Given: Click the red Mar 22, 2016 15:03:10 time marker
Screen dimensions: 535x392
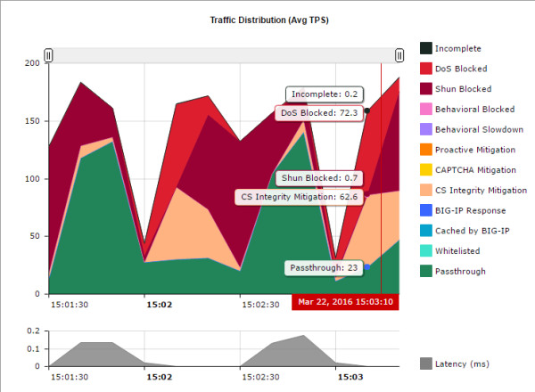Looking at the screenshot, I should click(345, 303).
